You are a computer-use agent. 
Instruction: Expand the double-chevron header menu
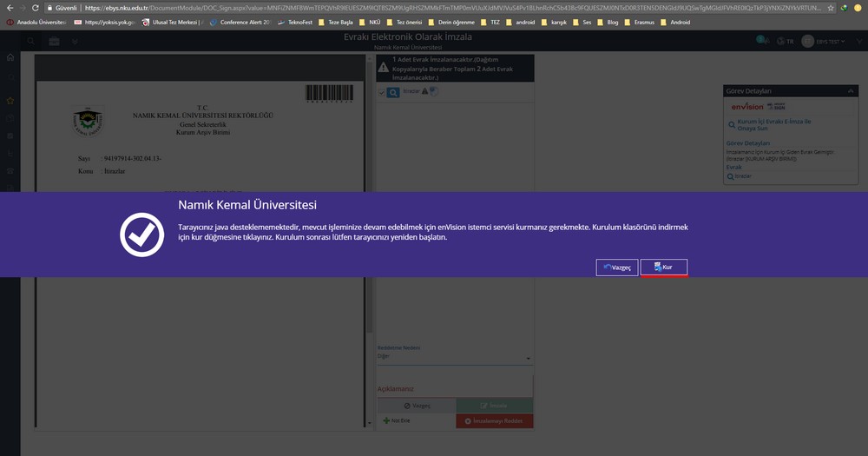coord(75,42)
